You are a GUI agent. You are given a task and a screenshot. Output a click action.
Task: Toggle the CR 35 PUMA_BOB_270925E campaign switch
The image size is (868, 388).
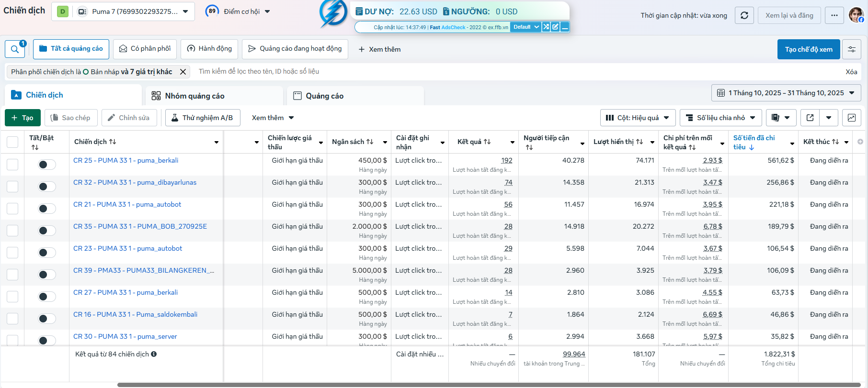47,231
